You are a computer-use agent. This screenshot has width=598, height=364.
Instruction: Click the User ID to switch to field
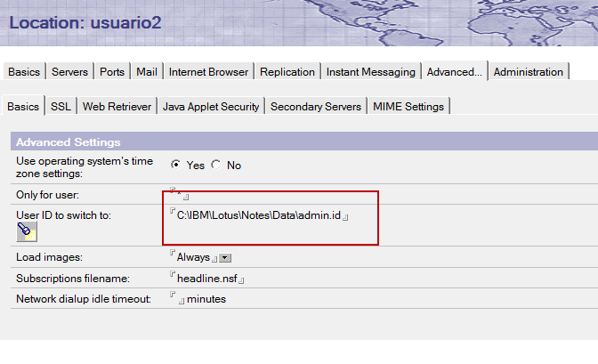point(258,215)
